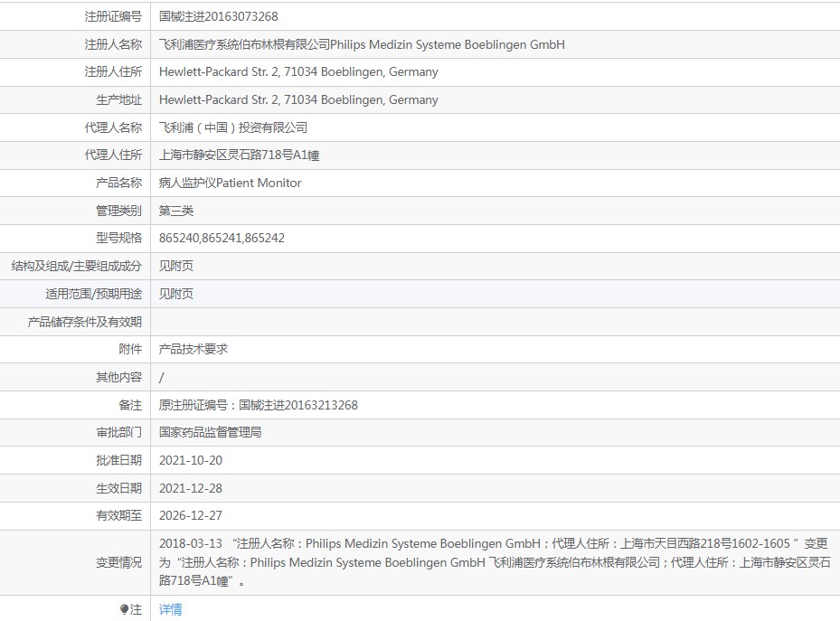
Task: Click the 有效期至 label
Action: (119, 515)
